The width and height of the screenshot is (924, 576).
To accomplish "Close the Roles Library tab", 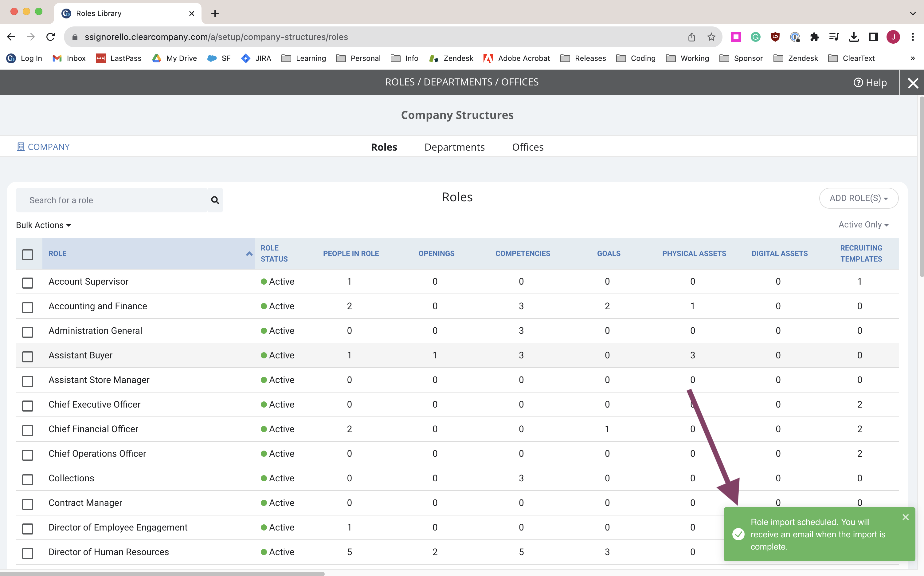I will [191, 13].
